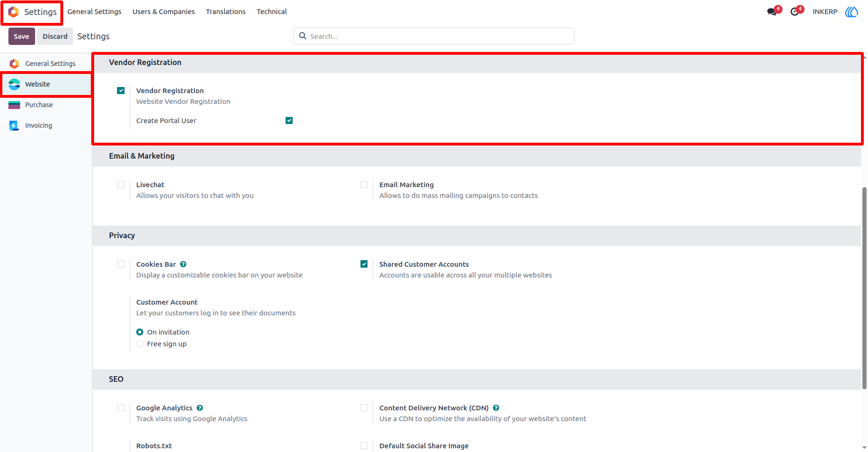Enable the Livechat checkbox
868x452 pixels.
click(x=121, y=185)
